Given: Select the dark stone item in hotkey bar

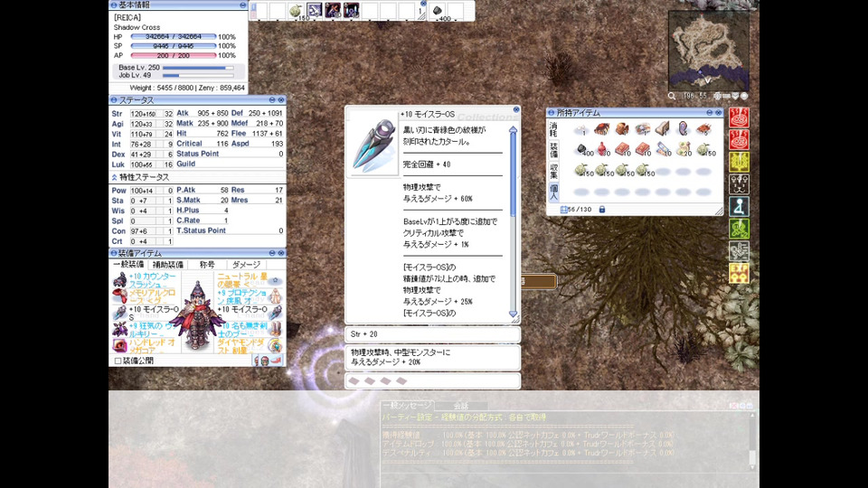Looking at the screenshot, I should 438,11.
